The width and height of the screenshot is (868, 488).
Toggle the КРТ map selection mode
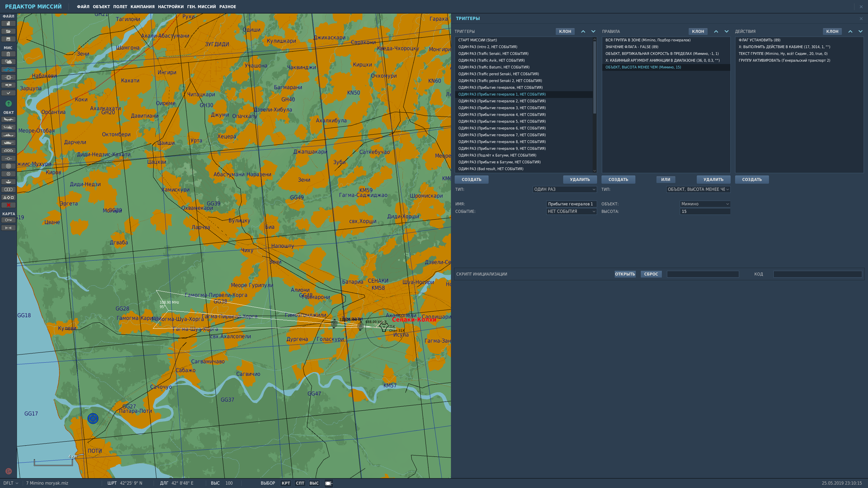pos(286,483)
